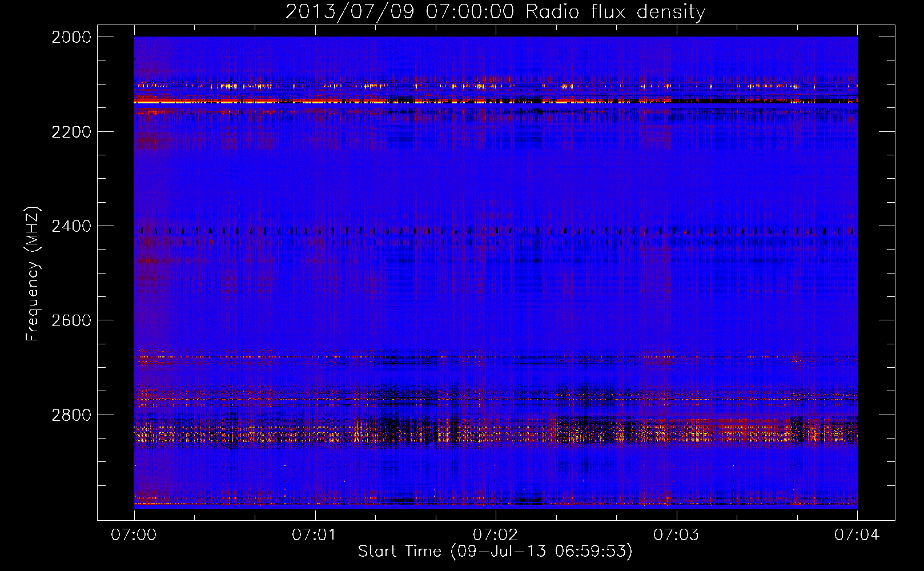Click the 07:01 time tick label

(x=315, y=535)
